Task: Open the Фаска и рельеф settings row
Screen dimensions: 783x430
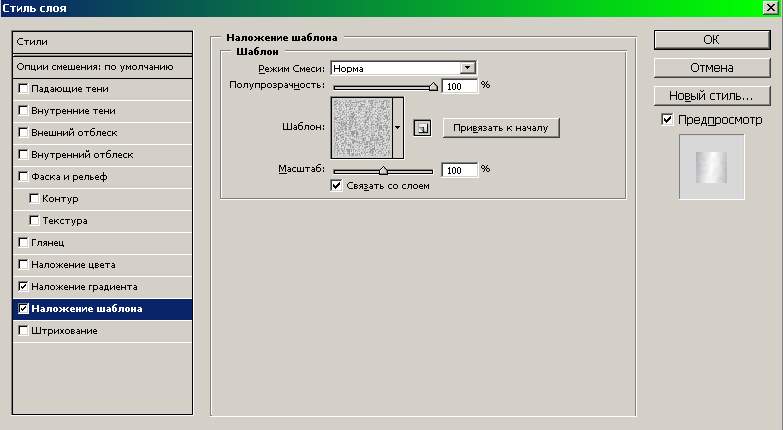Action: point(102,176)
